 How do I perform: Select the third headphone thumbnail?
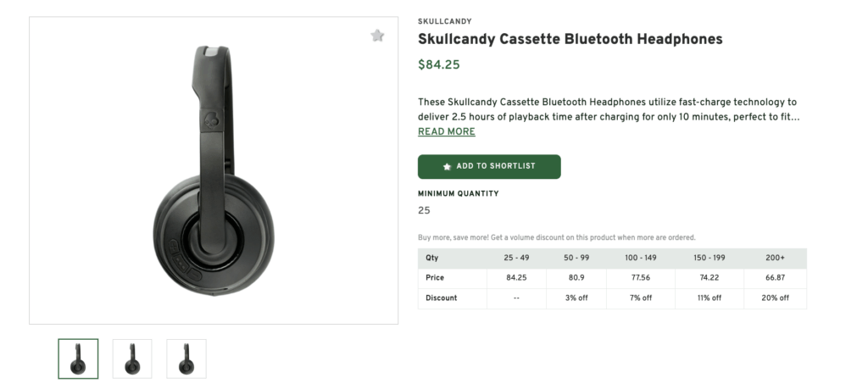[186, 359]
